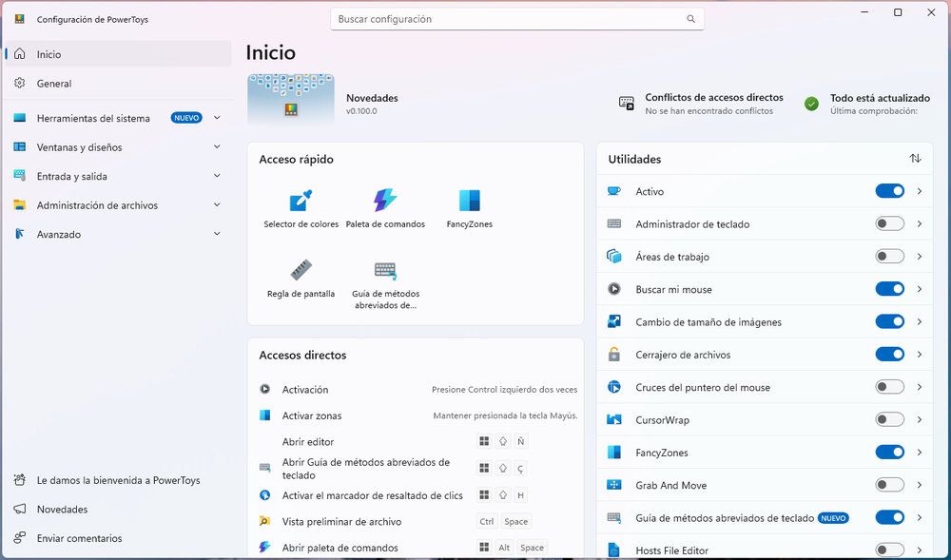Viewport: 951px width, 560px height.
Task: Expand Herramientas del sistema chevron
Action: [x=217, y=118]
